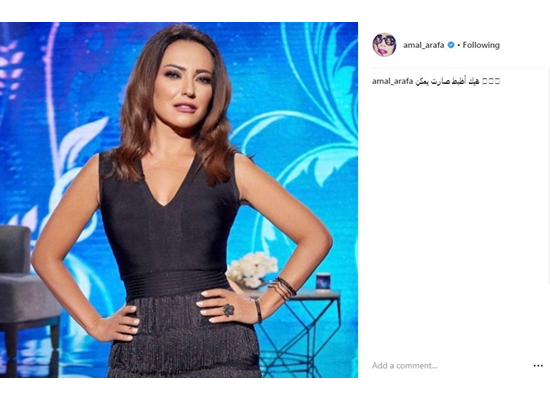This screenshot has width=550, height=400.
Task: Click the blue verified badge
Action: [451, 45]
